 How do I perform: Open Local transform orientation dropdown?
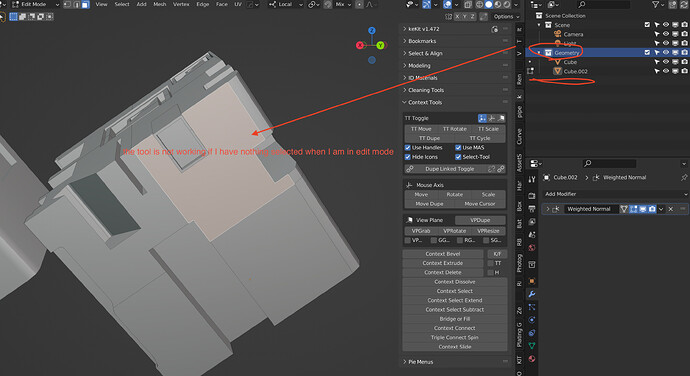tap(285, 4)
